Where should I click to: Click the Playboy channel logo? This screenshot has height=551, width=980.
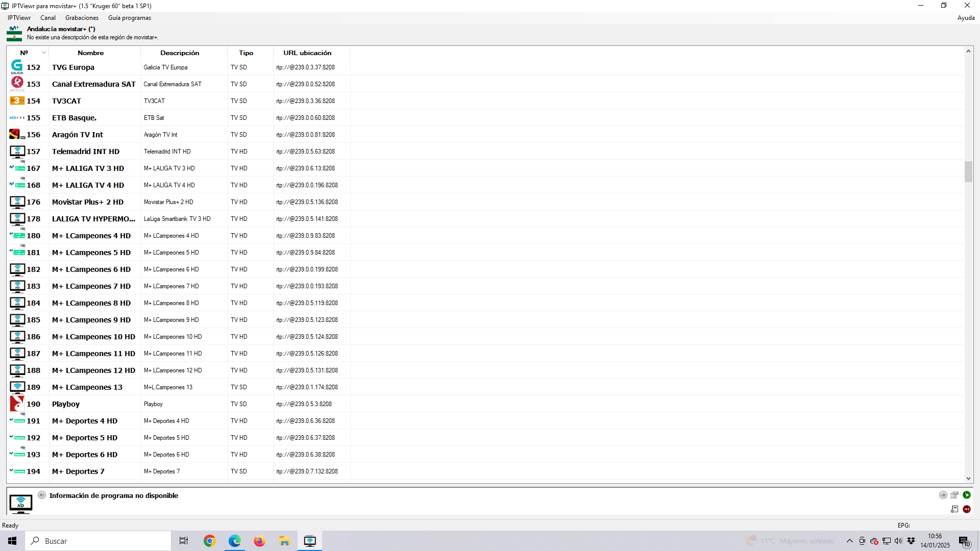pos(17,404)
